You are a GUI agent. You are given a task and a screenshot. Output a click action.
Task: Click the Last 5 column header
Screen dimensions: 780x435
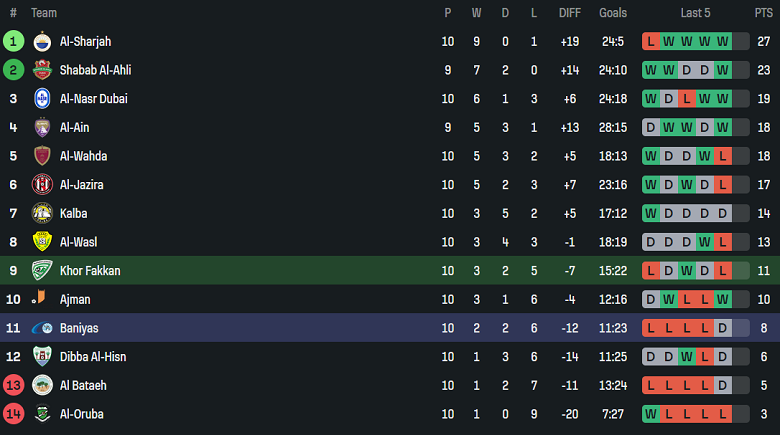[695, 13]
